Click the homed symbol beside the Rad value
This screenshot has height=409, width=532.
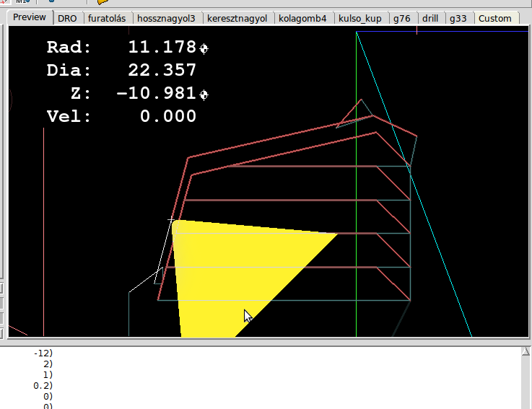click(204, 48)
